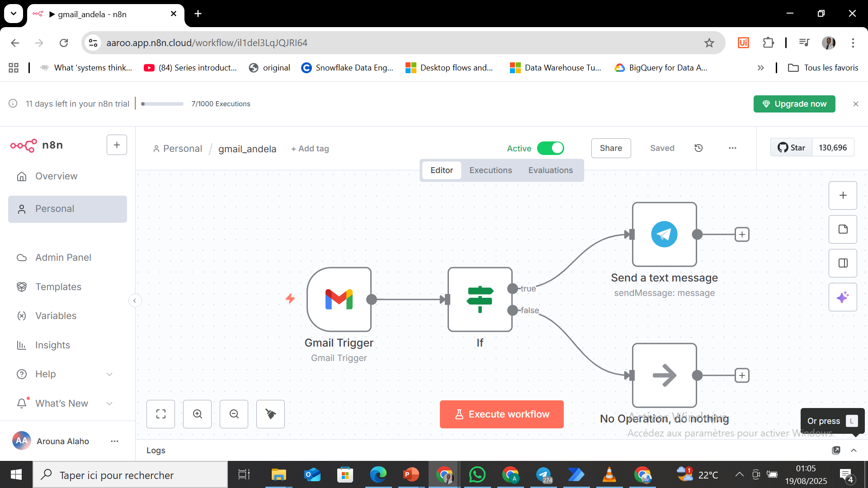Viewport: 868px width, 488px height.
Task: Collapse the left sidebar
Action: 135,300
